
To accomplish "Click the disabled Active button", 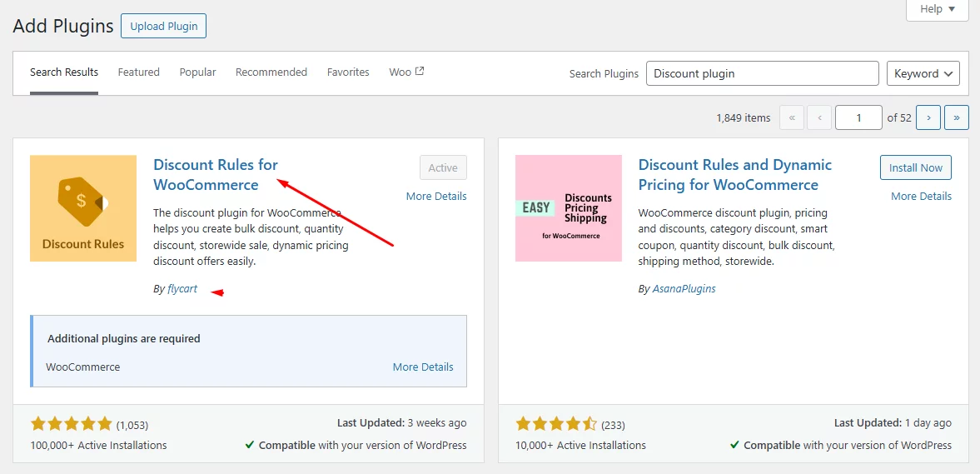I will (443, 167).
